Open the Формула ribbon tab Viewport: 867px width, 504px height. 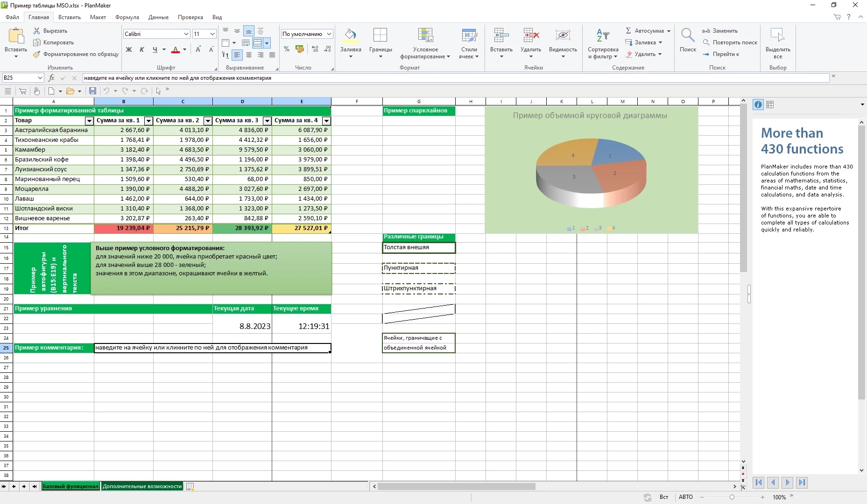(x=127, y=17)
